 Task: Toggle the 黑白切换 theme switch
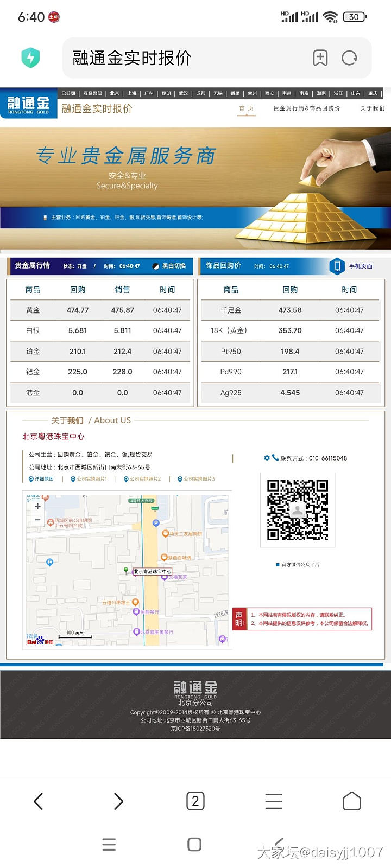point(169,266)
